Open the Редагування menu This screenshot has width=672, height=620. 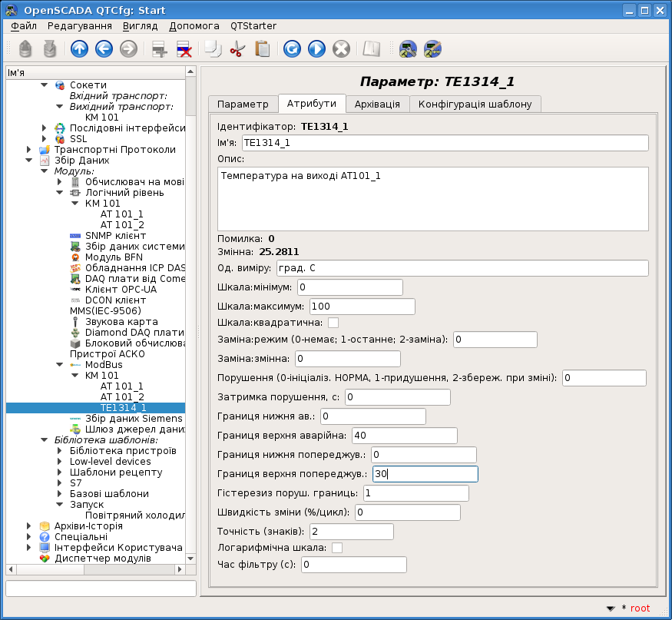[x=80, y=26]
